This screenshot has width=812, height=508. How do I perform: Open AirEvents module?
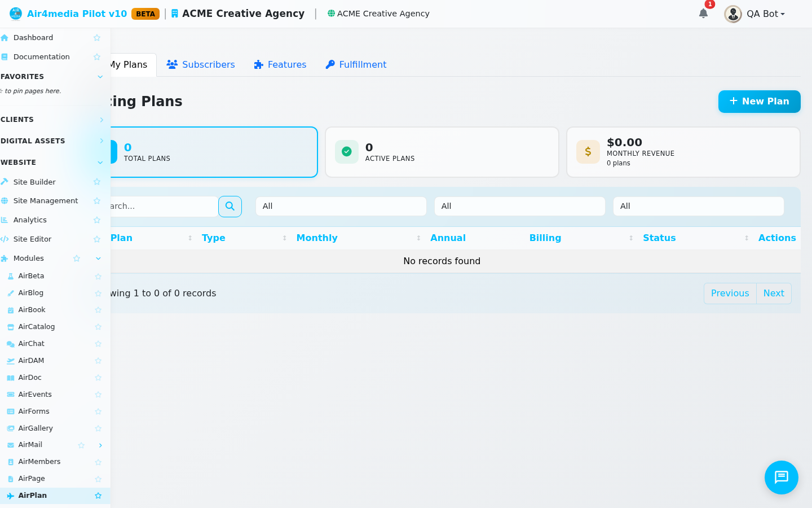[x=35, y=395]
